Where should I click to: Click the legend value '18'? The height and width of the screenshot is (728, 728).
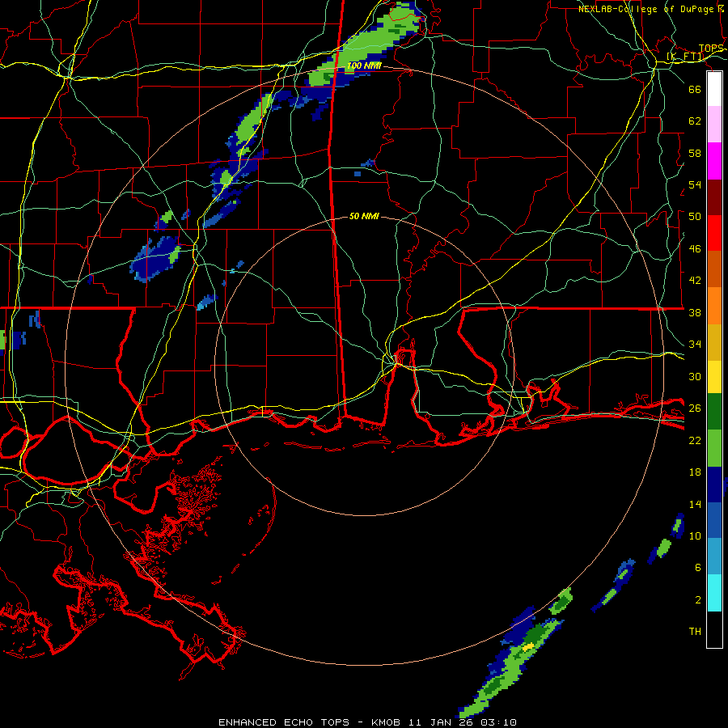[695, 472]
